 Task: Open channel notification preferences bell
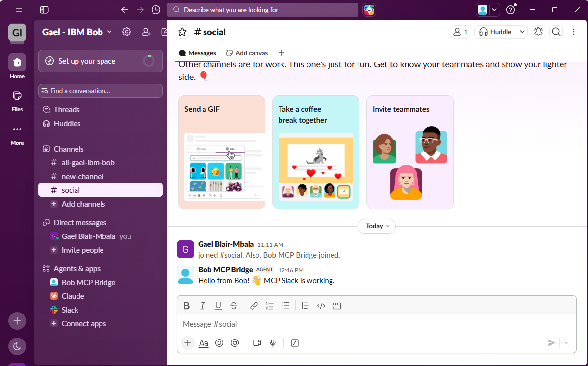pyautogui.click(x=538, y=32)
